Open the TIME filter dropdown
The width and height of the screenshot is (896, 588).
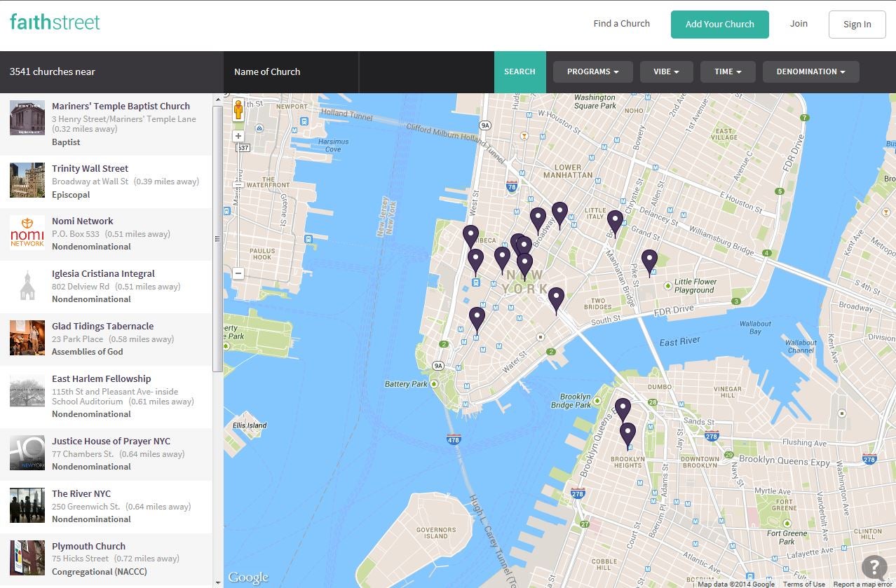(727, 71)
